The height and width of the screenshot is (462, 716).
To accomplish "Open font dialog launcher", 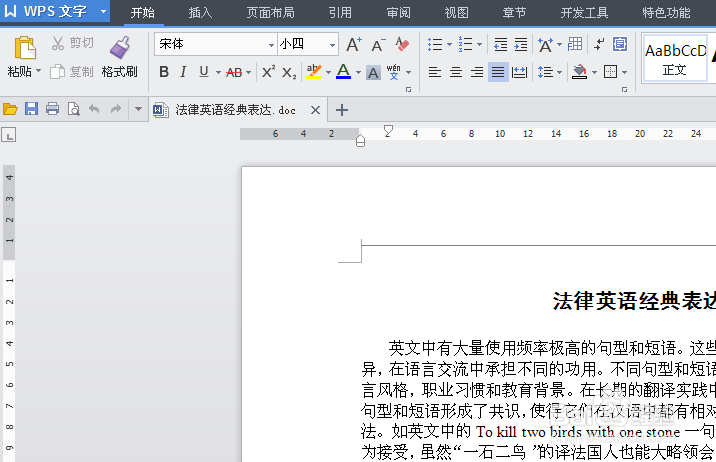I will coord(408,90).
